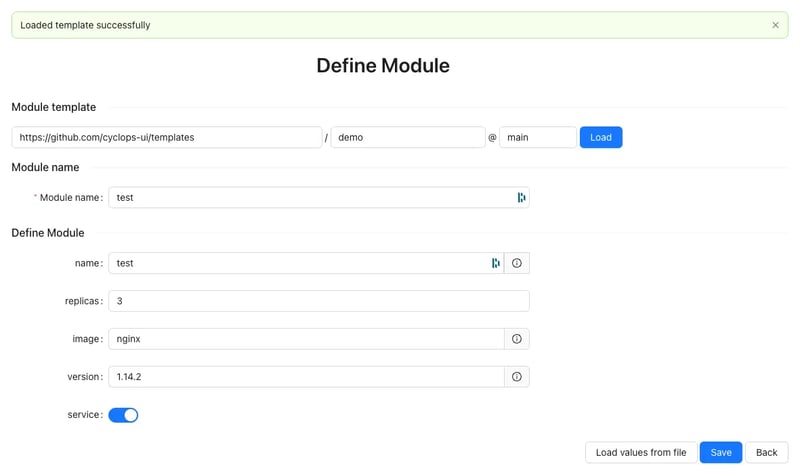Click password manager icon in name field

pyautogui.click(x=495, y=263)
